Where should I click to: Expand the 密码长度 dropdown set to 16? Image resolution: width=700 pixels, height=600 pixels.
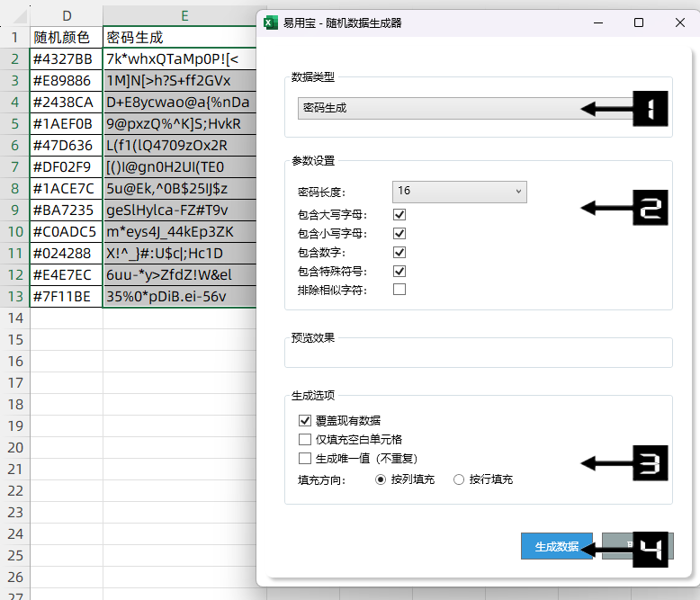(x=459, y=191)
